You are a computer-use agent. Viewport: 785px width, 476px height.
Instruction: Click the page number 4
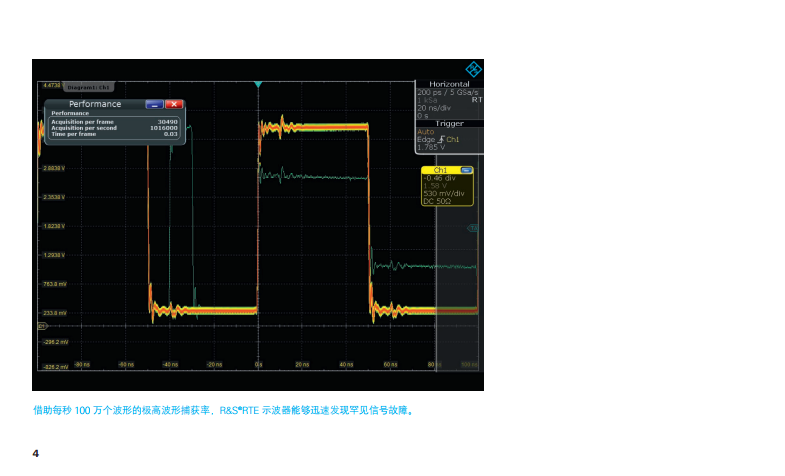pos(36,453)
